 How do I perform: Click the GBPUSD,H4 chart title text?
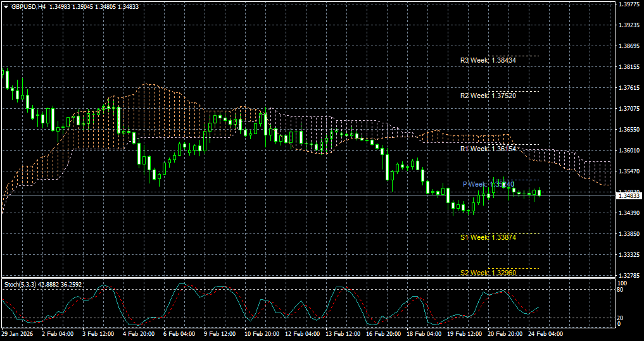tap(28, 6)
